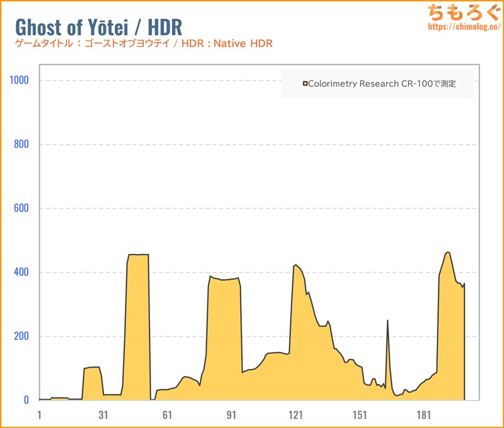The height and width of the screenshot is (428, 504).
Task: Select the 121 x-axis tick label
Action: point(296,415)
